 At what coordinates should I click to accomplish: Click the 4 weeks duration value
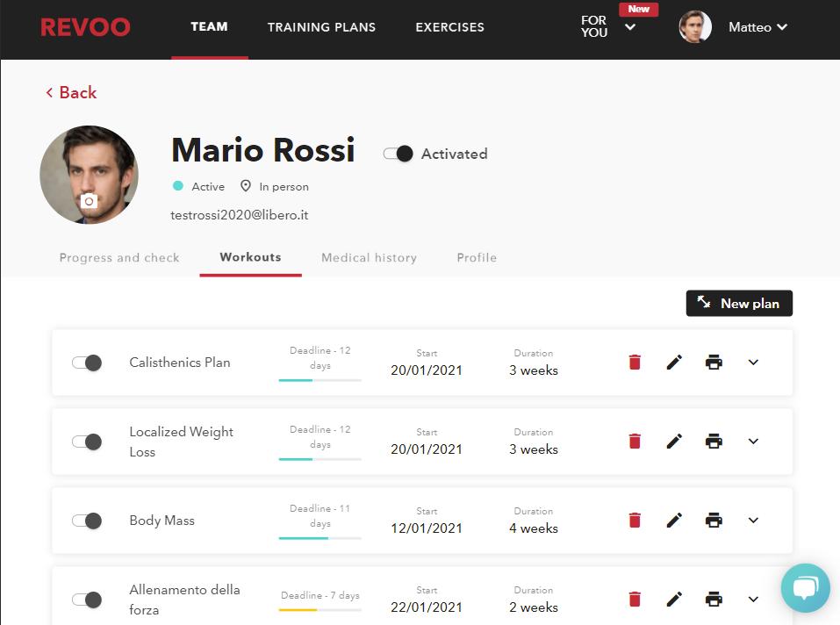(x=534, y=528)
